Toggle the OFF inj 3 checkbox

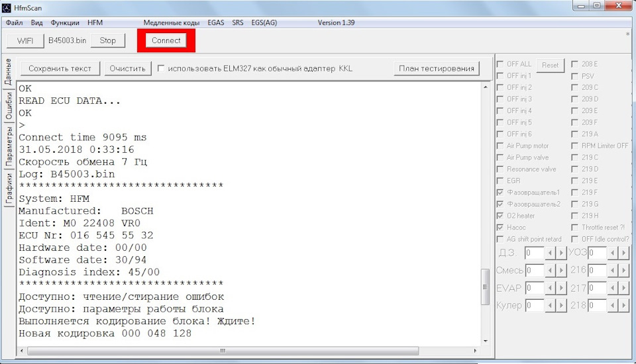coord(500,99)
